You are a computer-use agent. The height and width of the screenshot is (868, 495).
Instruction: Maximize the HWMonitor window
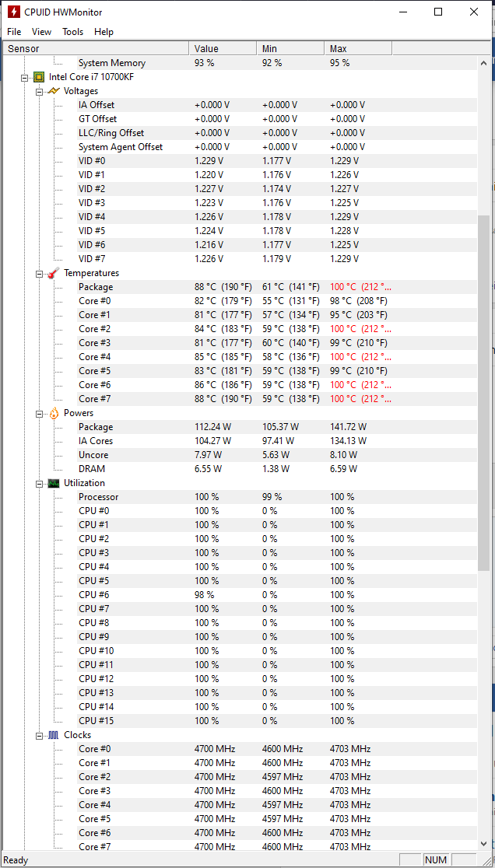coord(438,12)
